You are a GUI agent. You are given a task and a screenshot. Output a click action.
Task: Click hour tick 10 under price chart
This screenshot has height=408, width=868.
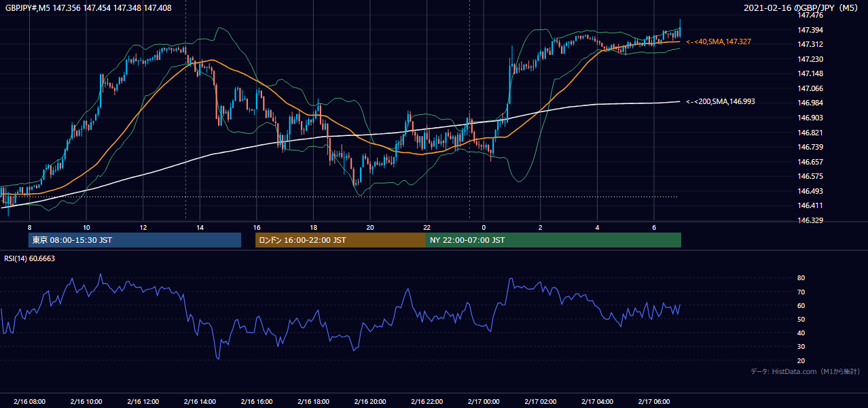point(86,226)
